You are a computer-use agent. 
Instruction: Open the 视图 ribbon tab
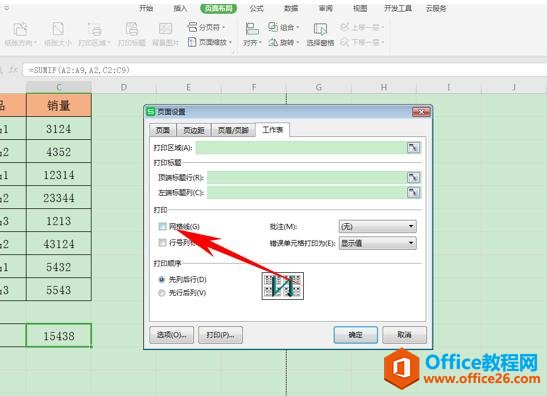coord(360,8)
